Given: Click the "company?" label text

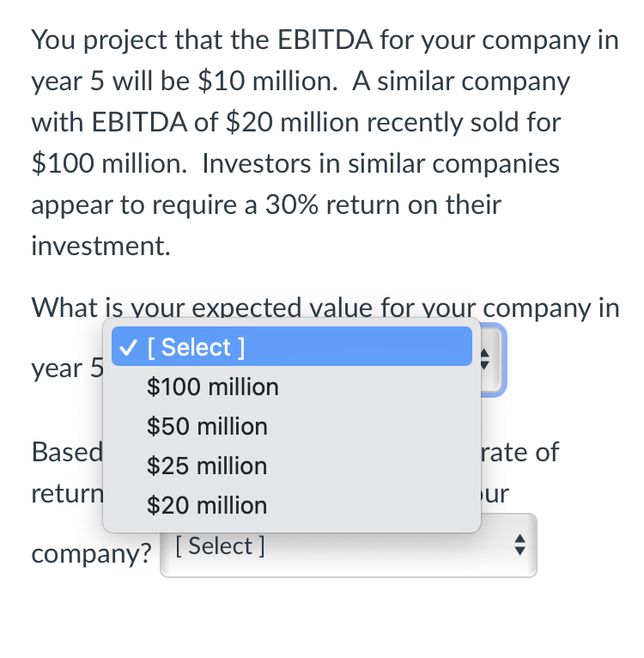Looking at the screenshot, I should click(x=92, y=553).
